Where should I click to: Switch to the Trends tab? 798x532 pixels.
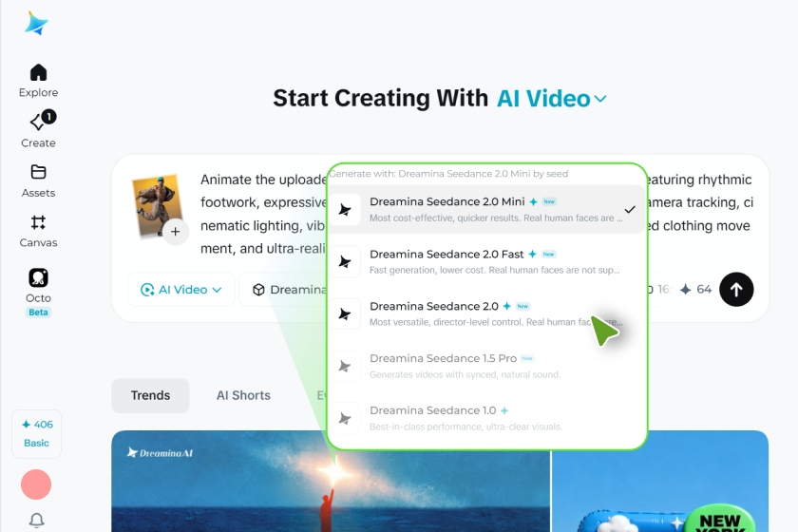[150, 395]
